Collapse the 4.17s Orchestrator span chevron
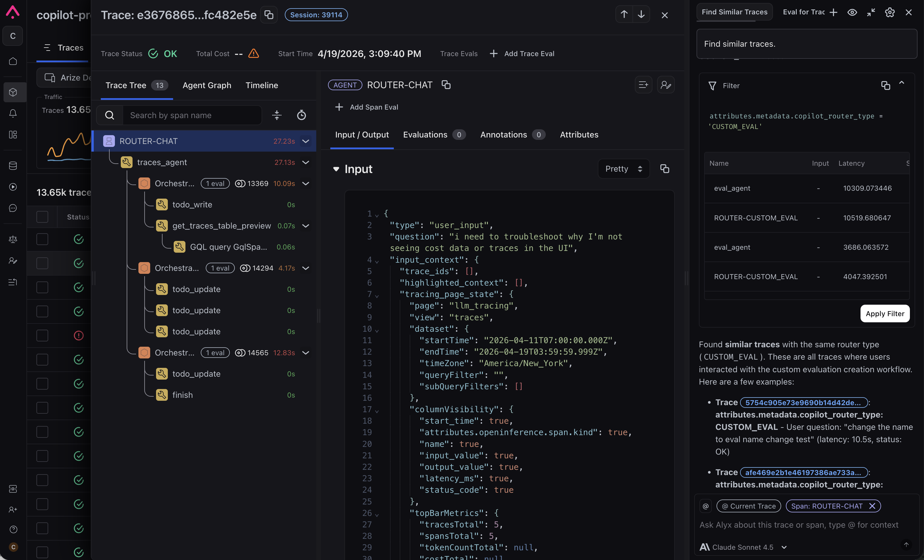 pos(306,268)
